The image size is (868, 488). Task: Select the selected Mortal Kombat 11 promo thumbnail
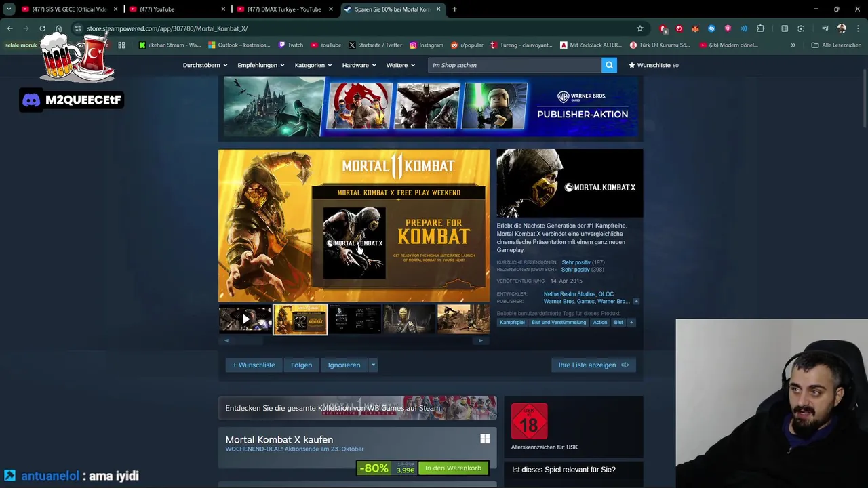coord(300,319)
